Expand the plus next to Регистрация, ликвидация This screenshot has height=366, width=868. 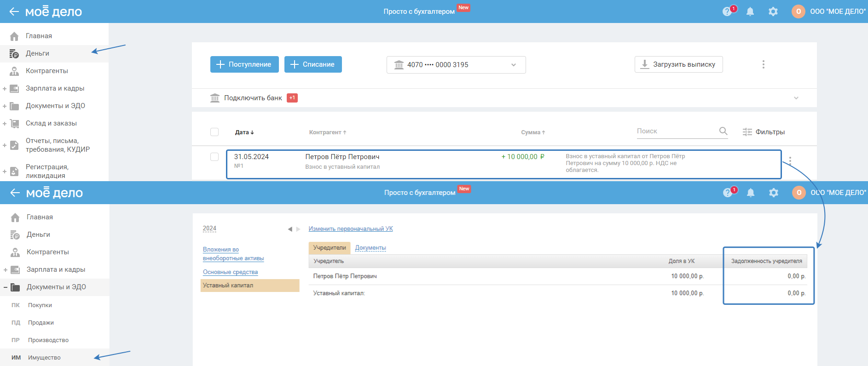(x=5, y=172)
